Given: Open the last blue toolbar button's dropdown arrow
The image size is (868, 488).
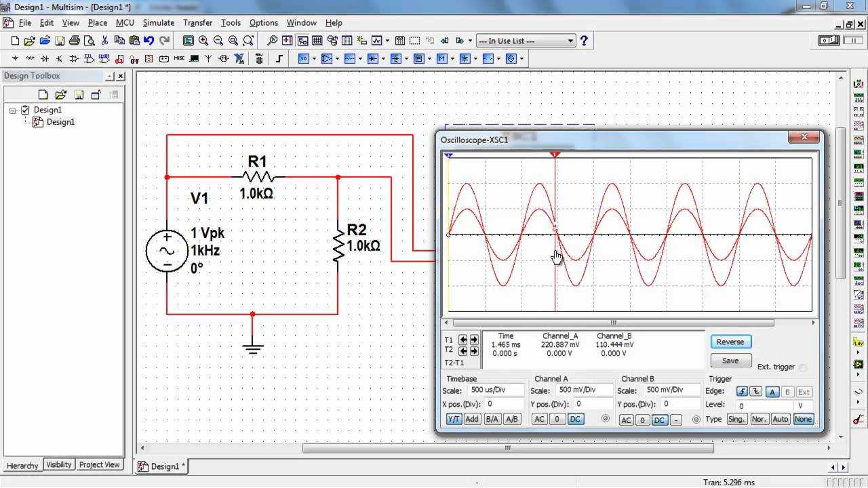Looking at the screenshot, I should tap(521, 58).
